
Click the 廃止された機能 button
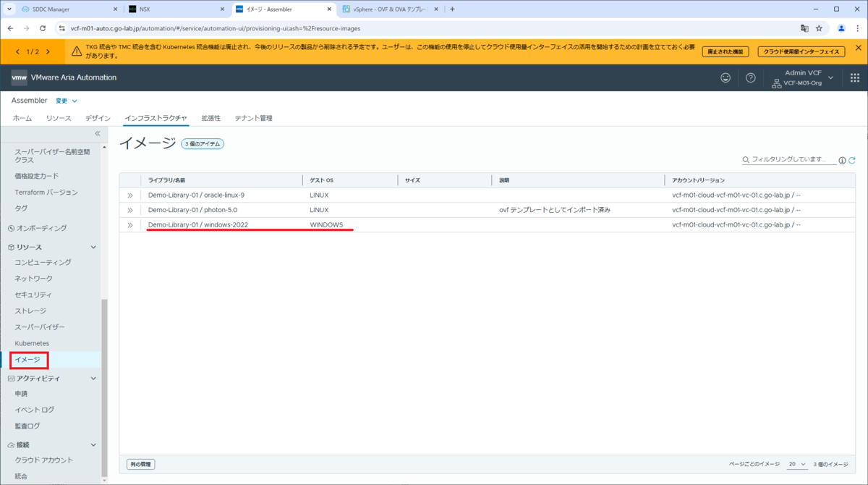pos(726,51)
